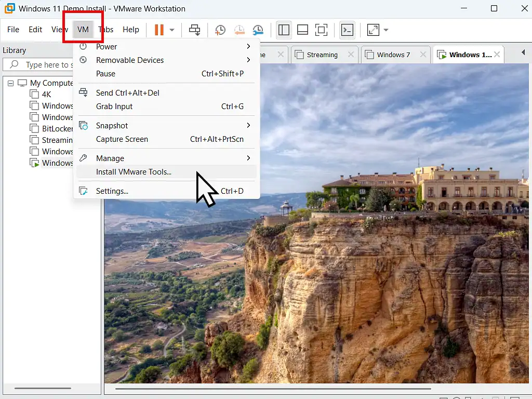
Task: Select the Take Snapshot toolbar icon
Action: click(220, 30)
